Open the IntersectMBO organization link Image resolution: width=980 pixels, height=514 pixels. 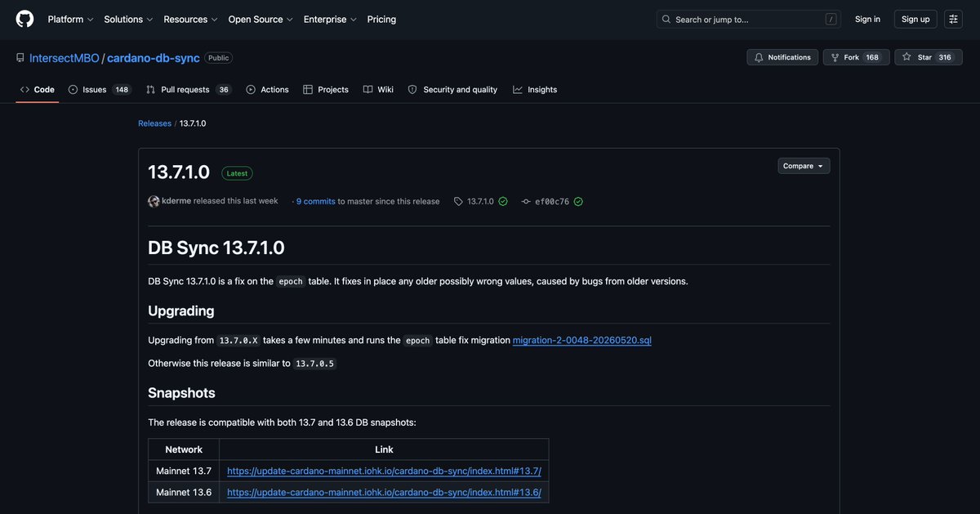pos(64,58)
